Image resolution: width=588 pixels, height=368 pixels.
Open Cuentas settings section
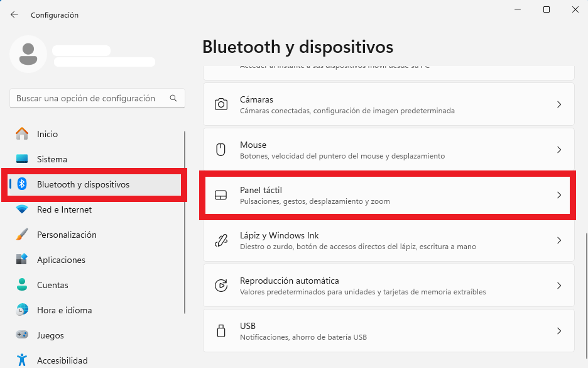[x=53, y=285]
